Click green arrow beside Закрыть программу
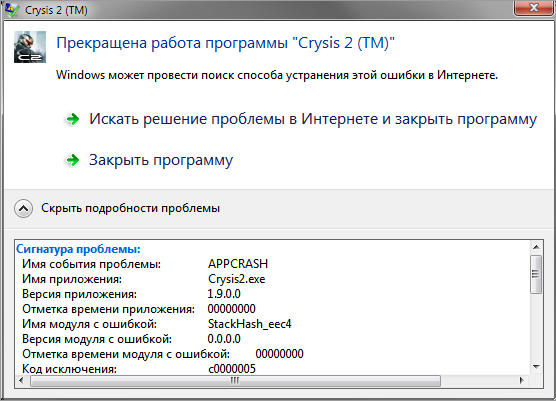The height and width of the screenshot is (401, 556). tap(73, 160)
